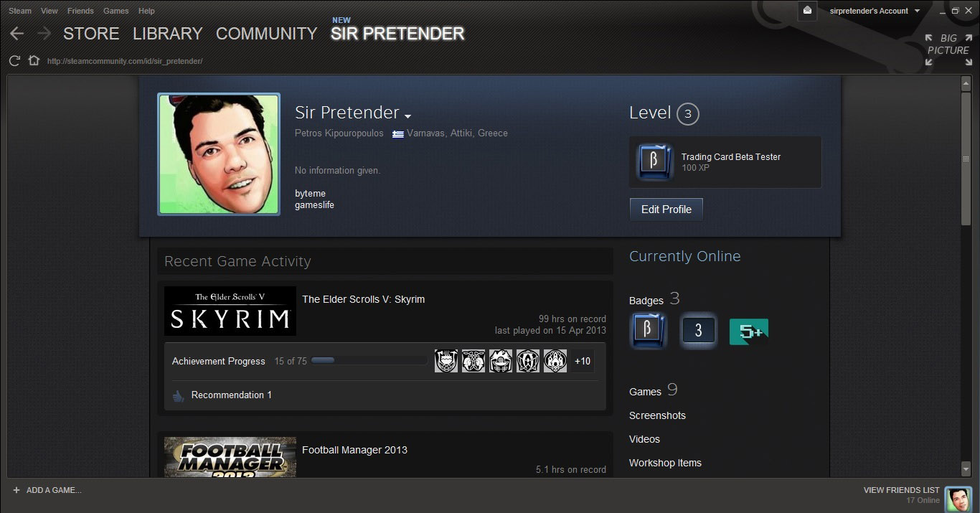This screenshot has height=513, width=980.
Task: Click the Greece flag icon
Action: coord(397,133)
